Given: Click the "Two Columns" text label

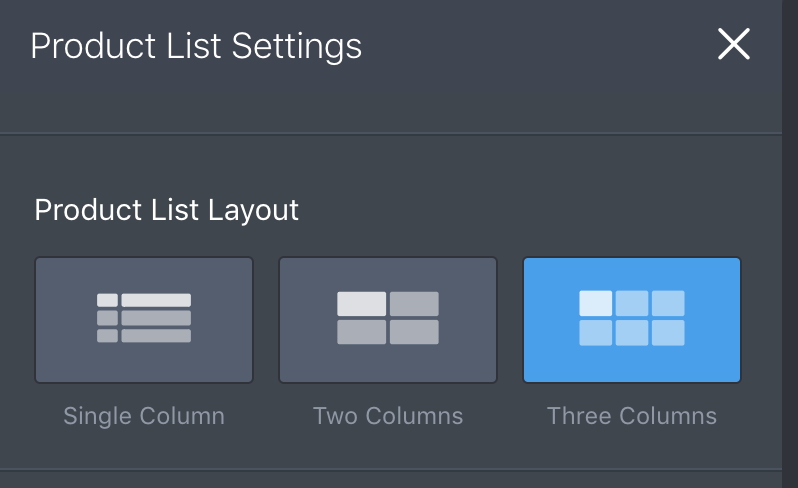Looking at the screenshot, I should click(x=388, y=416).
